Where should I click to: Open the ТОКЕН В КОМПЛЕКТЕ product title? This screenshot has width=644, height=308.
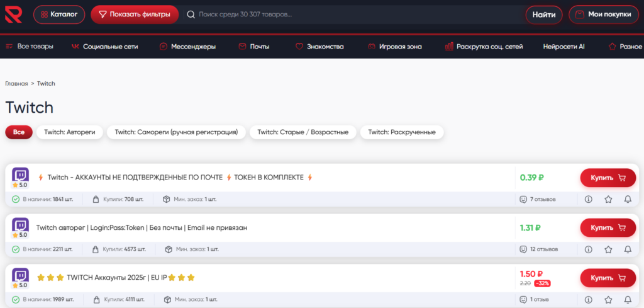coord(175,177)
